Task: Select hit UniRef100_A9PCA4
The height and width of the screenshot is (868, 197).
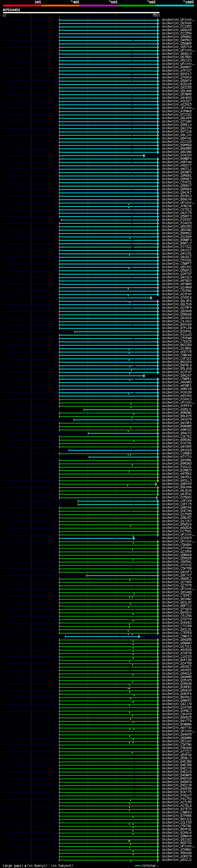Action: point(176,162)
